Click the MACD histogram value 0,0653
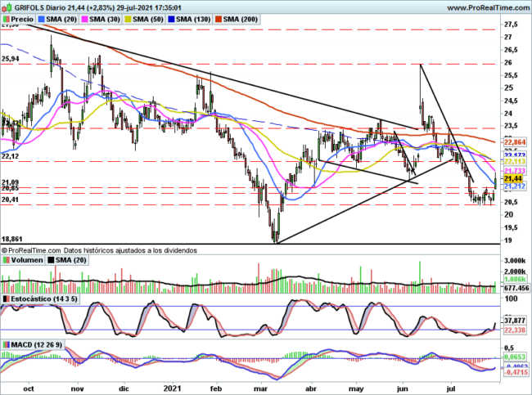 (515, 357)
